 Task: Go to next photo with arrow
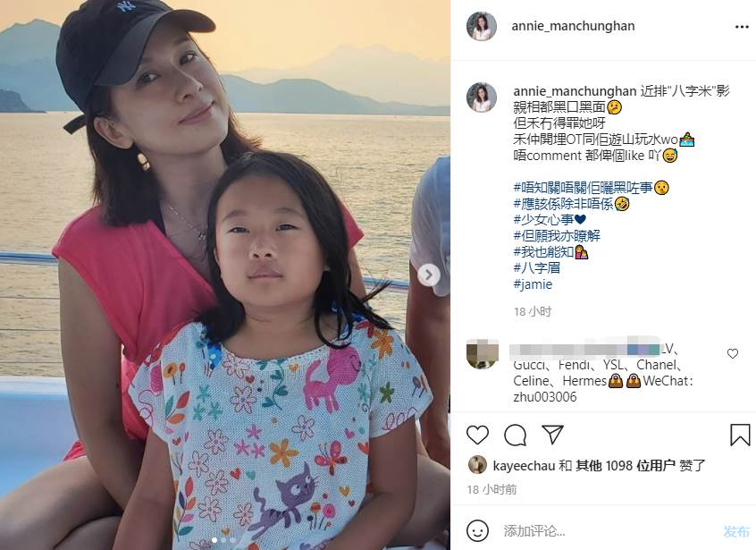point(429,275)
